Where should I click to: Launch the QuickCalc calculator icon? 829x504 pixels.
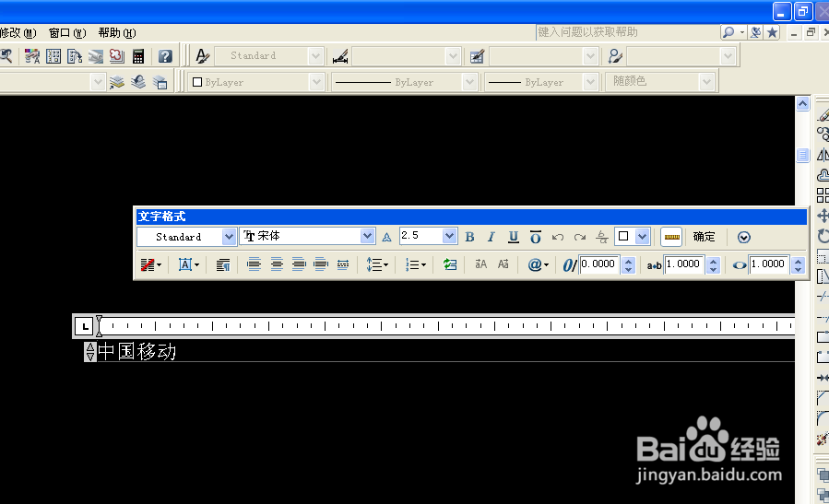138,56
